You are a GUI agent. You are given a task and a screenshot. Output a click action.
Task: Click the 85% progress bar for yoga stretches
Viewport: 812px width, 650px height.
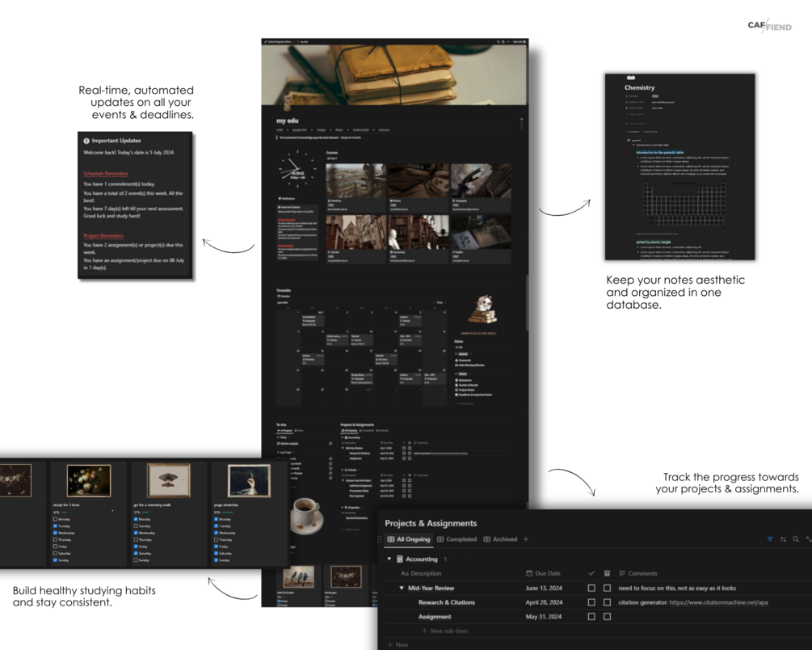click(x=229, y=512)
